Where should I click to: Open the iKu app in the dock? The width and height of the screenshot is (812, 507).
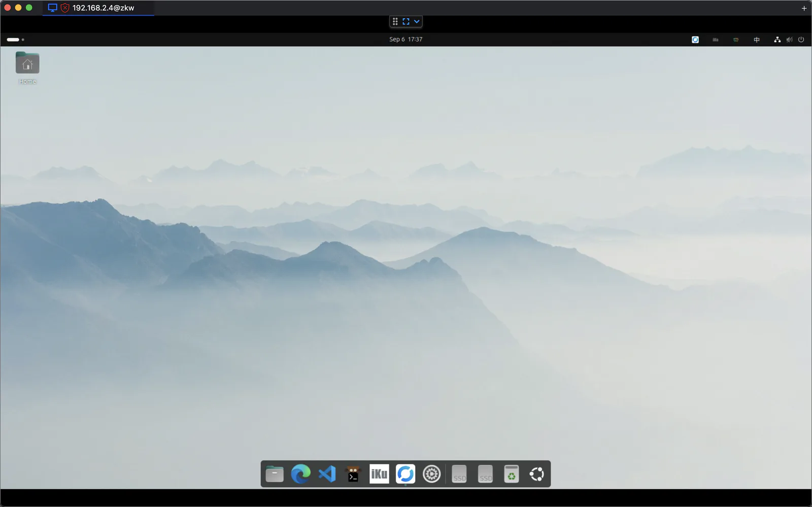tap(379, 474)
